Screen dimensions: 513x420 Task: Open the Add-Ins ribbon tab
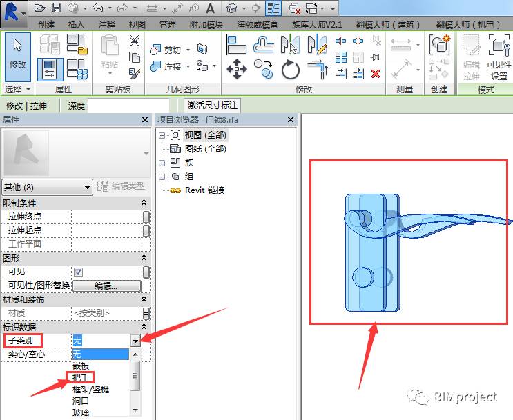point(206,25)
